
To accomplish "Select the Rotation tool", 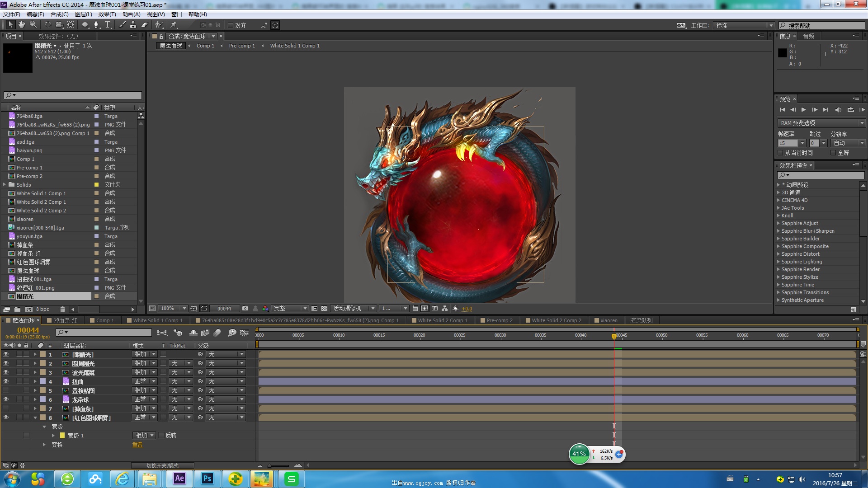I will click(47, 25).
